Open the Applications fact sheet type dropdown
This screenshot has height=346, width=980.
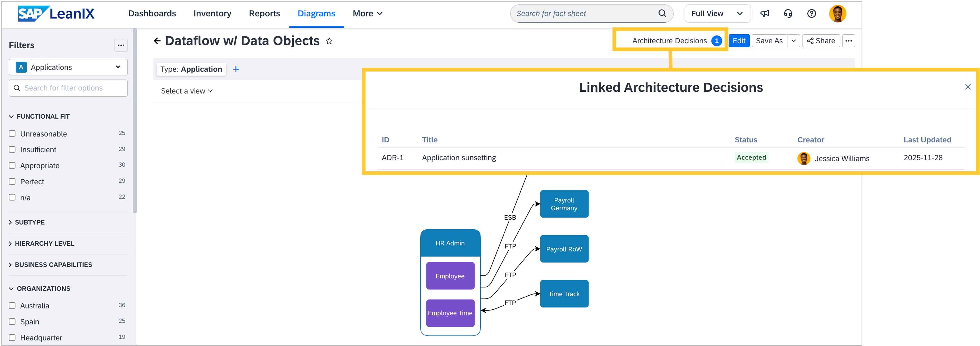pos(68,67)
